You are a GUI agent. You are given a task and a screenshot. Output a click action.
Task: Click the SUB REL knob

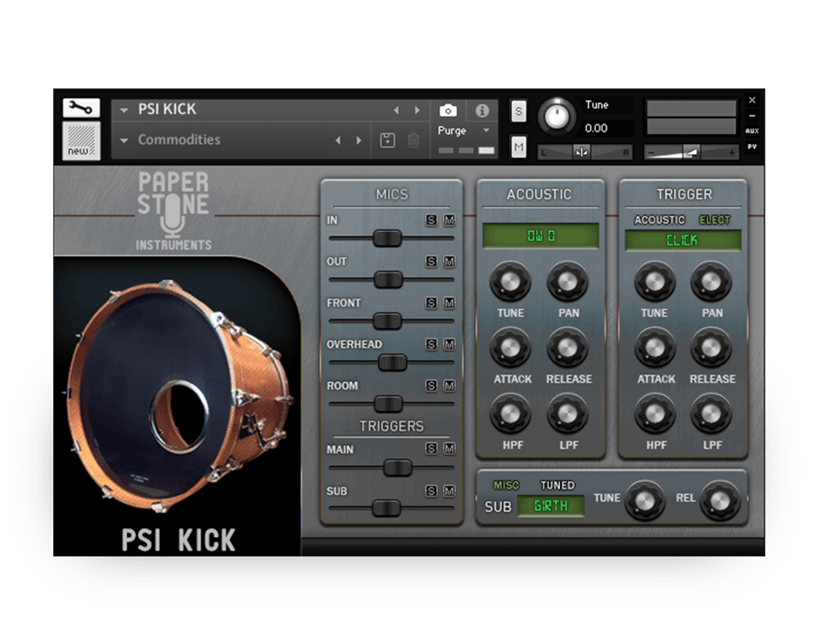[721, 501]
